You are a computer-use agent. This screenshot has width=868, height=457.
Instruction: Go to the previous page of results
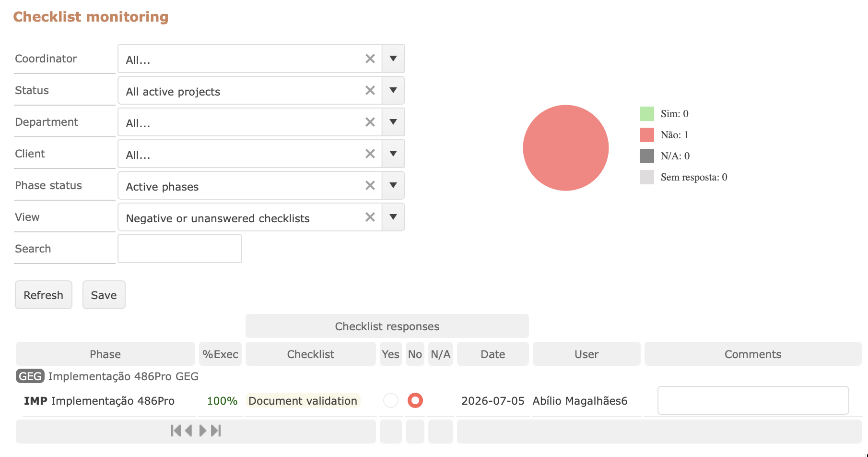coord(188,431)
